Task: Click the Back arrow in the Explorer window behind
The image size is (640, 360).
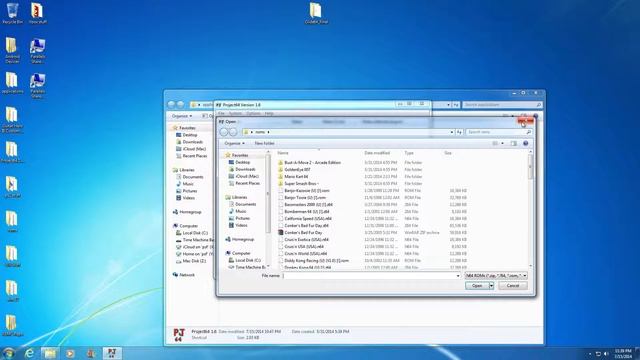Action: pos(171,104)
